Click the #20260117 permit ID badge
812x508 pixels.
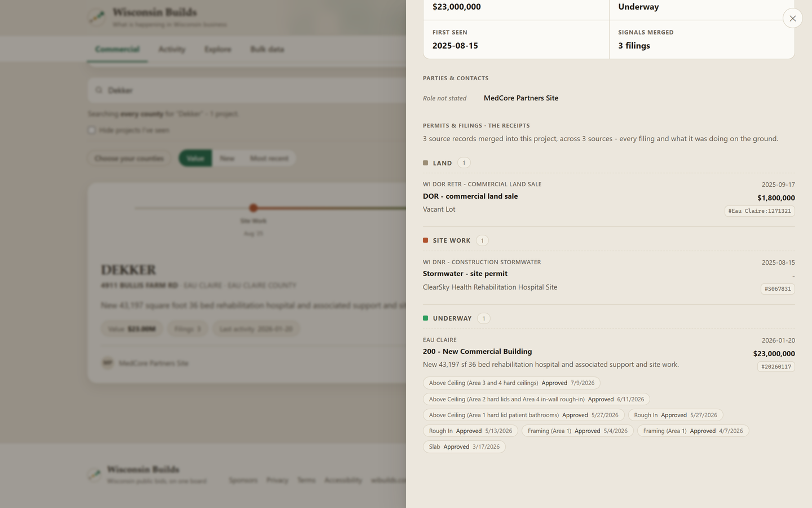(776, 367)
